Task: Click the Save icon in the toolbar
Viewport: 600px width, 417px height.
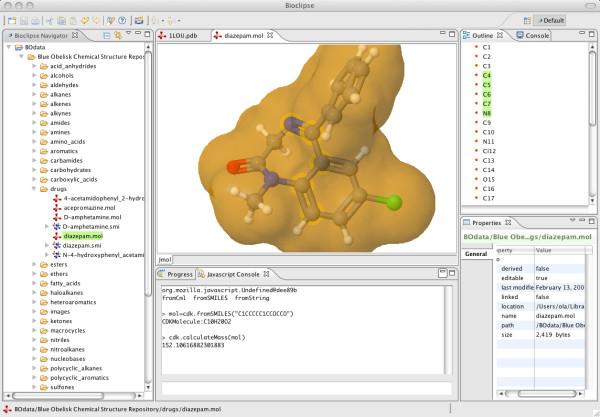Action: pyautogui.click(x=26, y=20)
